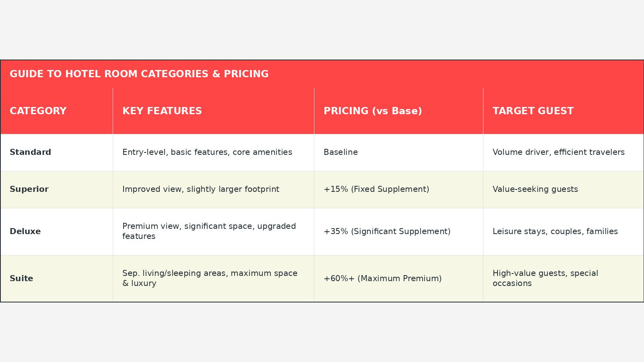Click the table title about hotel room categories
Image resolution: width=644 pixels, height=362 pixels.
[139, 74]
